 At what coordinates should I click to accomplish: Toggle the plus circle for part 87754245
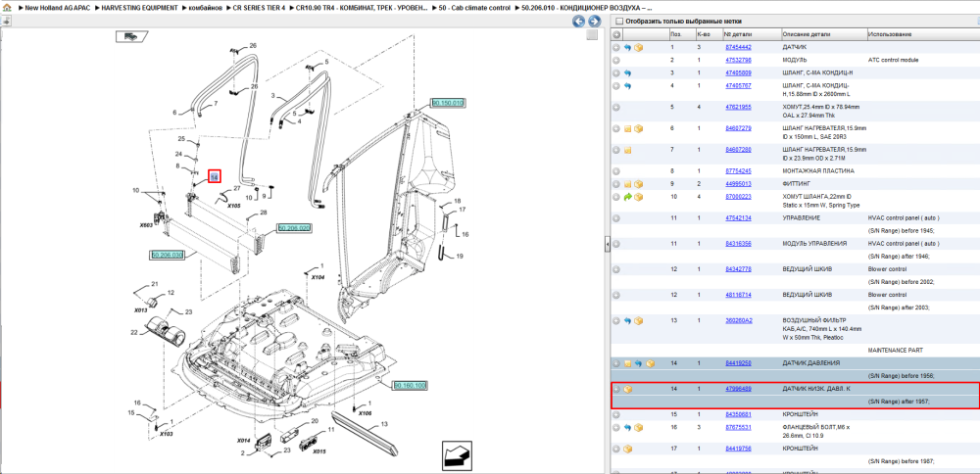[x=616, y=171]
